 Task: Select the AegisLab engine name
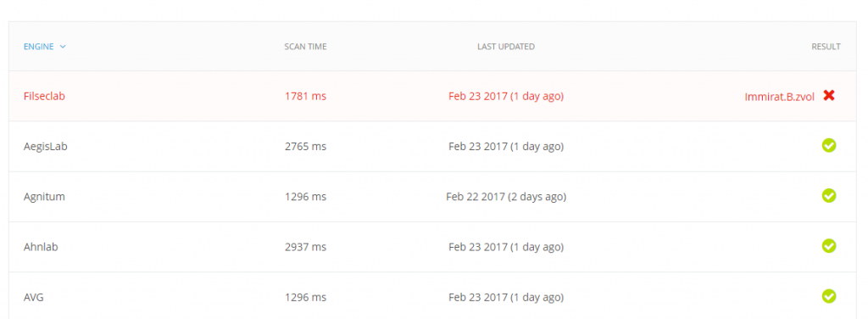click(46, 147)
